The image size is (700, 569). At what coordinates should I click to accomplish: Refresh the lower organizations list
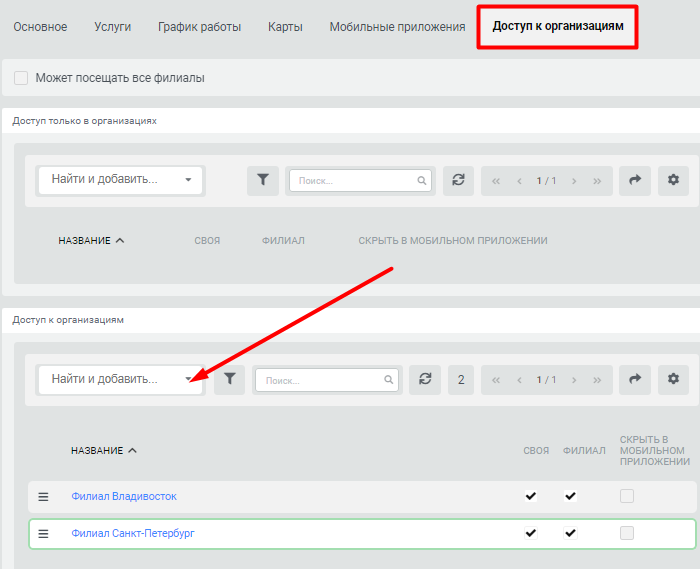point(425,380)
